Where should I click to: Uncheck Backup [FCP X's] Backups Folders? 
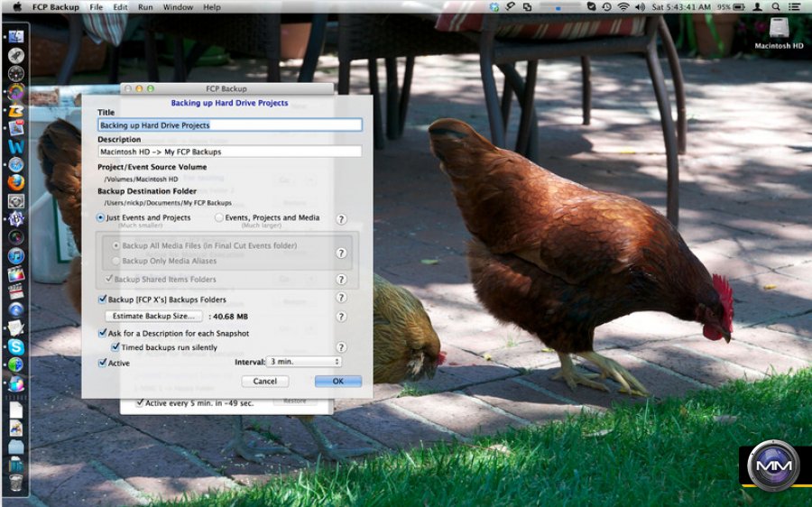[x=102, y=300]
